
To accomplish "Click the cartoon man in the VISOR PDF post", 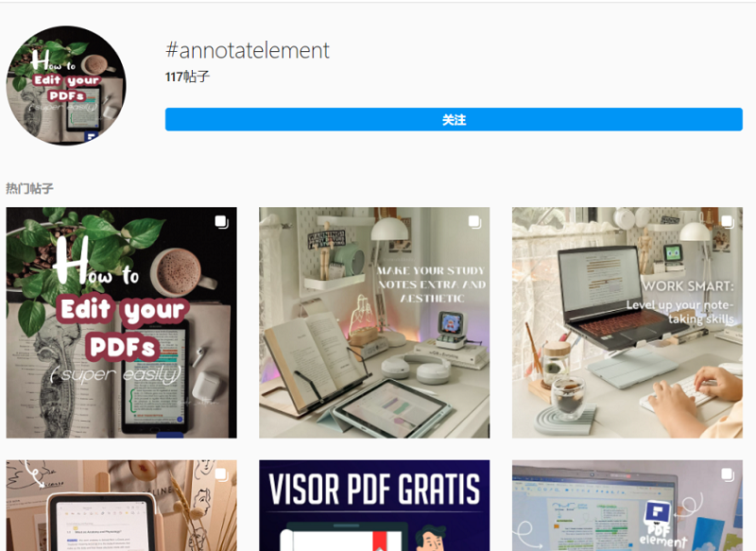I will [x=430, y=539].
